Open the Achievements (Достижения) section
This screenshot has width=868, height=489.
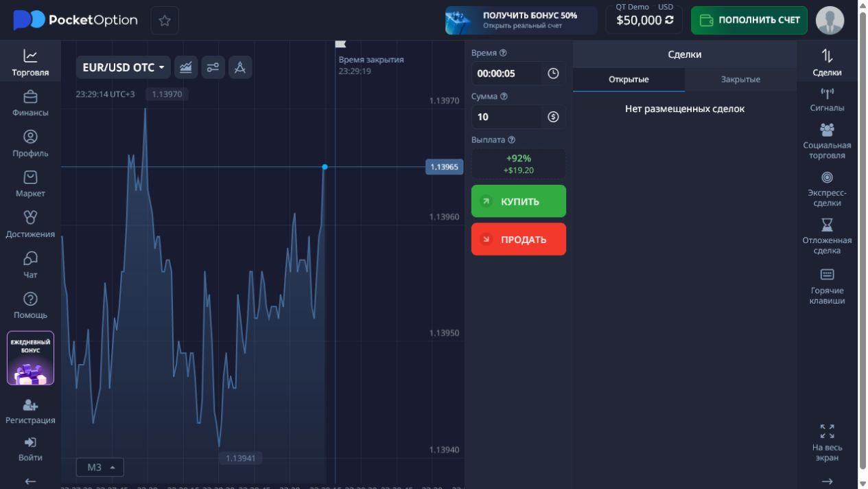[x=30, y=225]
